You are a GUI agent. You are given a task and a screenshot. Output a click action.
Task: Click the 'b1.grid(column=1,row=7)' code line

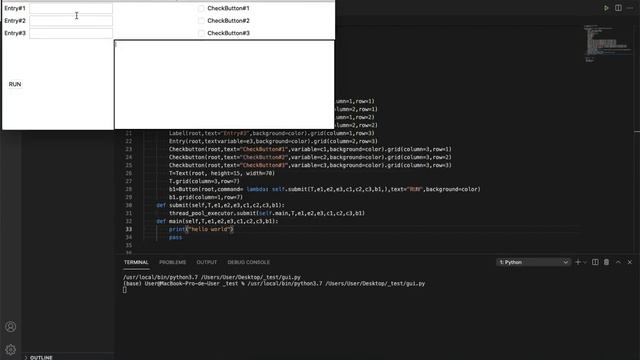[206, 197]
